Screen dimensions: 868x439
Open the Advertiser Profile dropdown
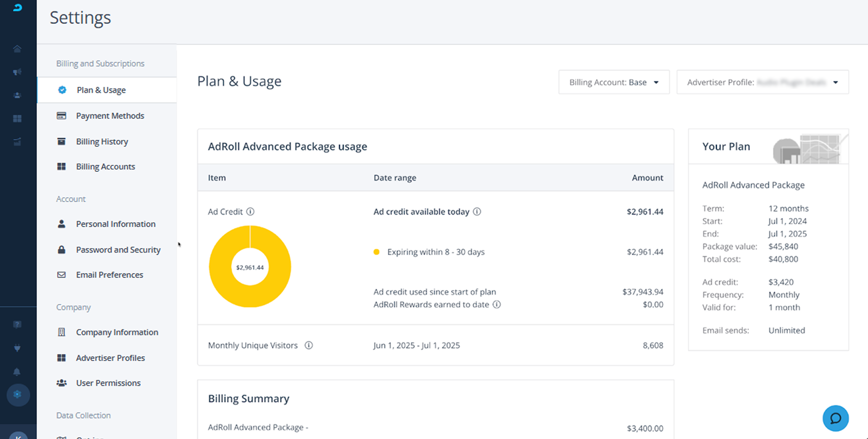[762, 82]
